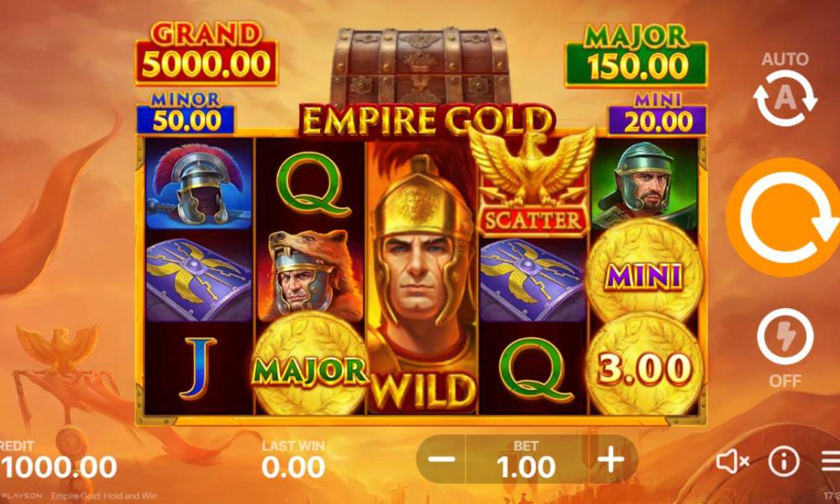Spin the reels with the orange button
The height and width of the screenshot is (504, 840).
785,218
